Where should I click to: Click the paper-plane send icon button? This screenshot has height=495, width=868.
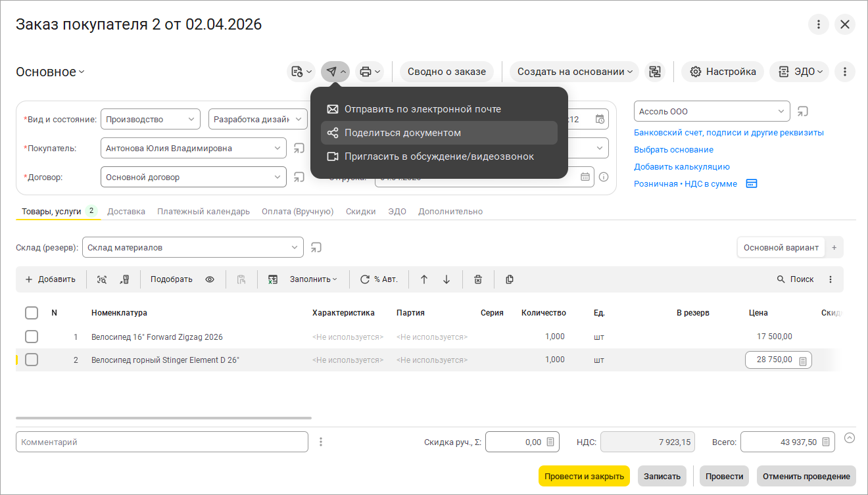click(x=335, y=72)
